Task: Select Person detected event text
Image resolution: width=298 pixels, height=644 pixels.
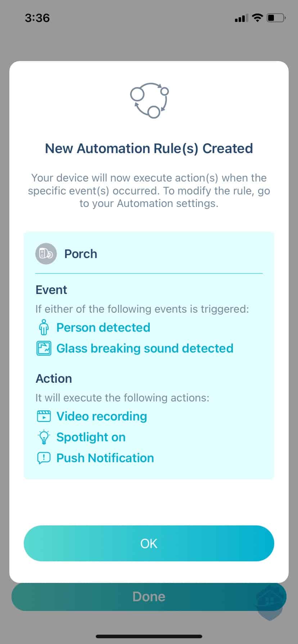Action: pyautogui.click(x=103, y=327)
